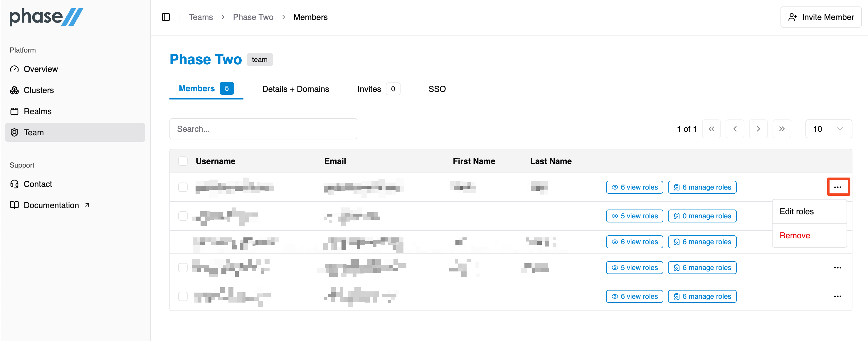Go to next page chevron
This screenshot has width=868, height=341.
click(758, 129)
